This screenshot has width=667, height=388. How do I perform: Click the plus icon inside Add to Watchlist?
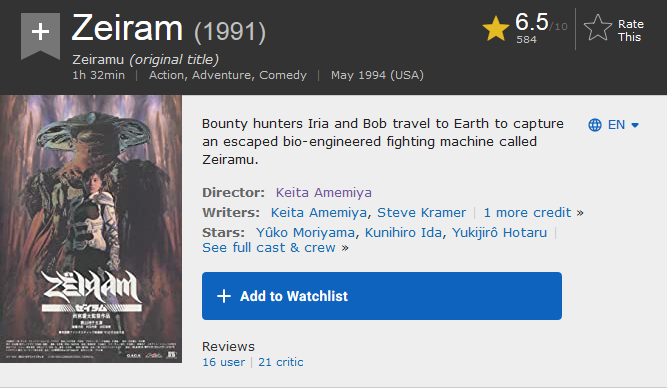[224, 296]
